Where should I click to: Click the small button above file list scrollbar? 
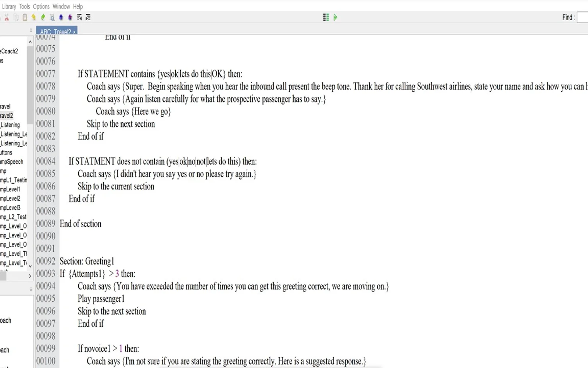pyautogui.click(x=31, y=31)
